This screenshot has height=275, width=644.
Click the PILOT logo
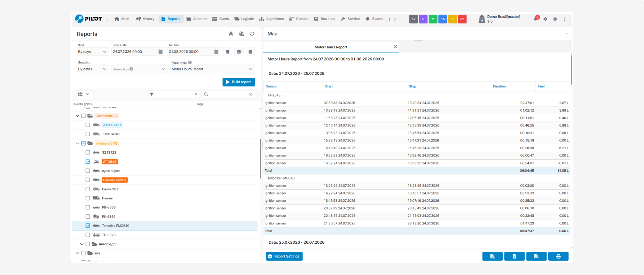[x=89, y=19]
